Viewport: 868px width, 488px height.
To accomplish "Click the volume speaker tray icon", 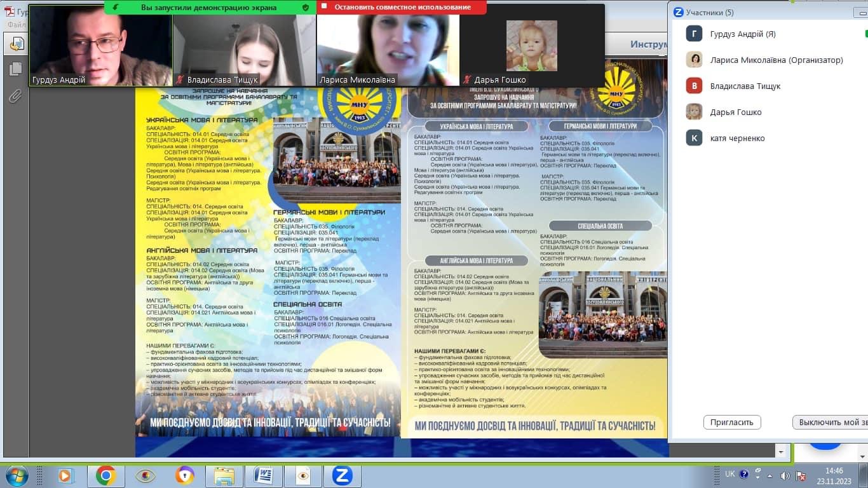I will tap(785, 475).
